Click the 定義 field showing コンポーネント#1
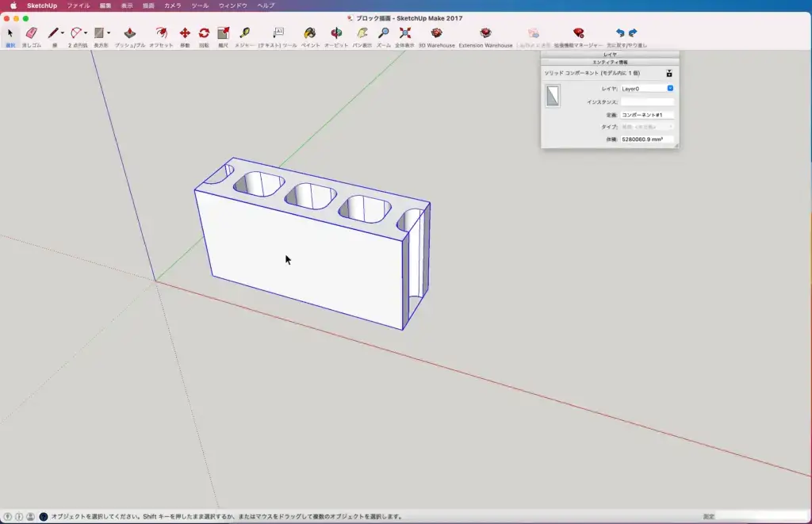Screen dimensions: 812x524 coord(647,115)
